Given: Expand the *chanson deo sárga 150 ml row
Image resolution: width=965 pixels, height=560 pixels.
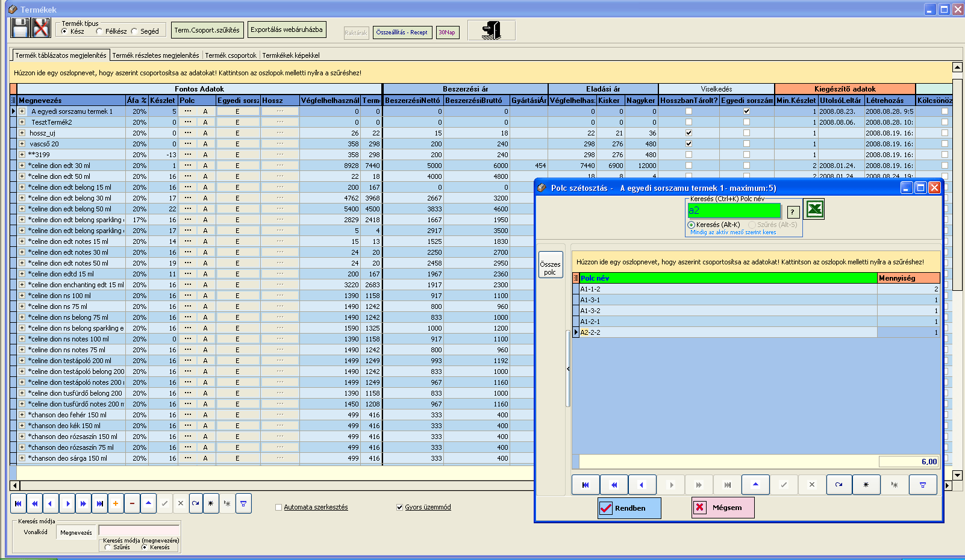Looking at the screenshot, I should [x=22, y=458].
